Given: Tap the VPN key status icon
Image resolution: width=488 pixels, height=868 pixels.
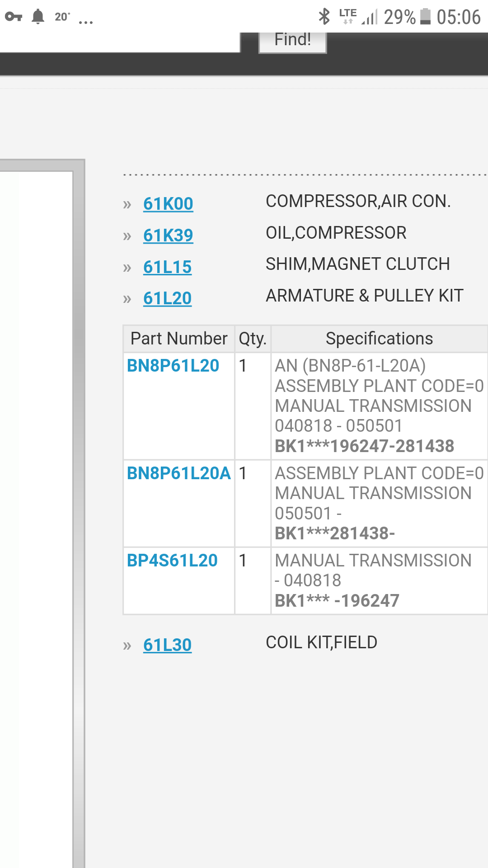Looking at the screenshot, I should 14,17.
